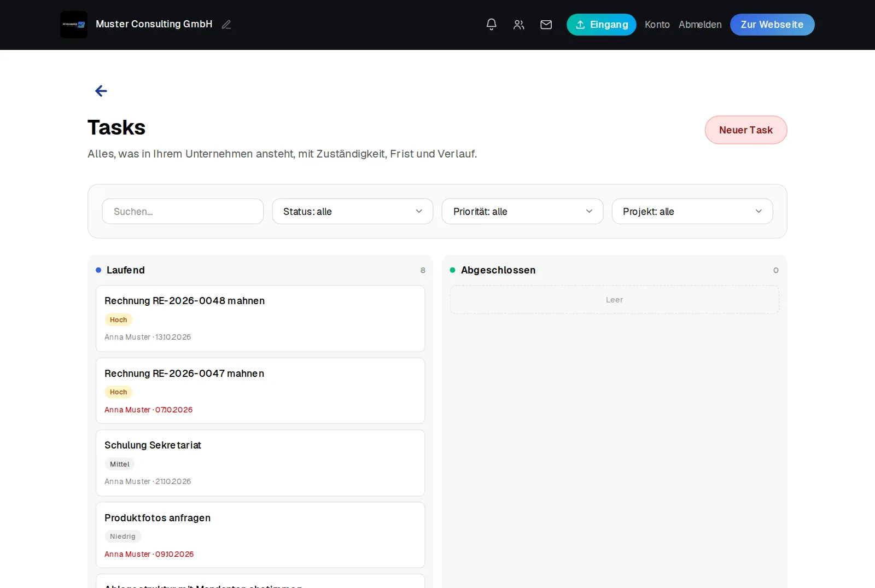The width and height of the screenshot is (875, 588).
Task: Edit company name with pencil icon
Action: pyautogui.click(x=226, y=25)
